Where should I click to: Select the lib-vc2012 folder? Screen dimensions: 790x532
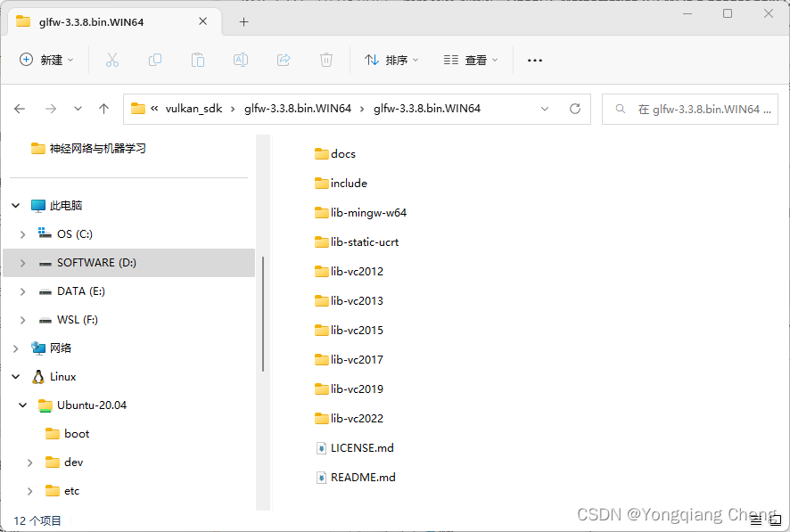[349, 271]
